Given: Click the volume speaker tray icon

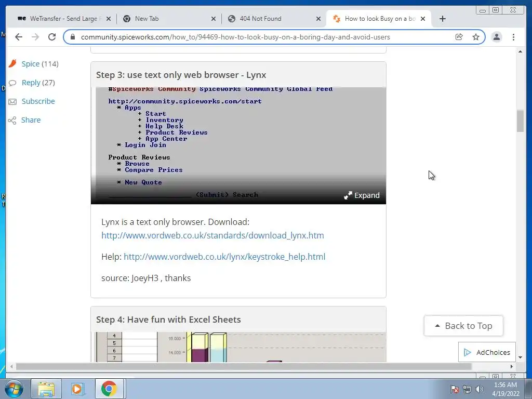Looking at the screenshot, I should (479, 389).
